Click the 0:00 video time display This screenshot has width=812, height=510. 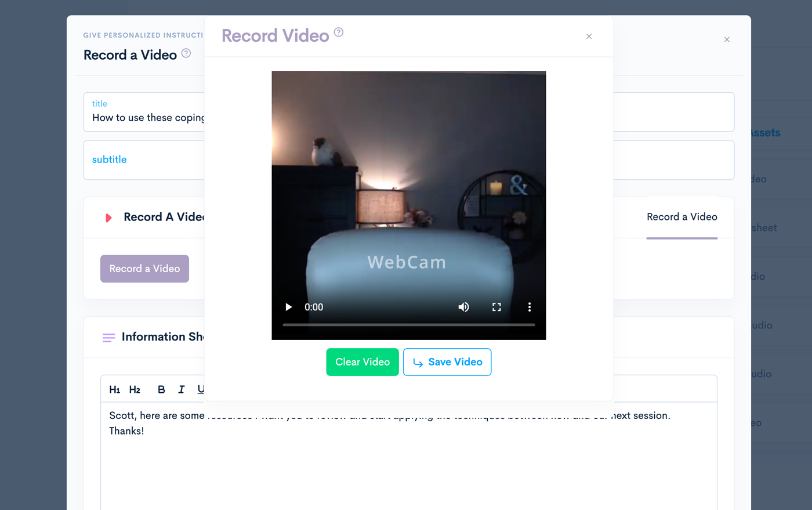[x=314, y=307]
